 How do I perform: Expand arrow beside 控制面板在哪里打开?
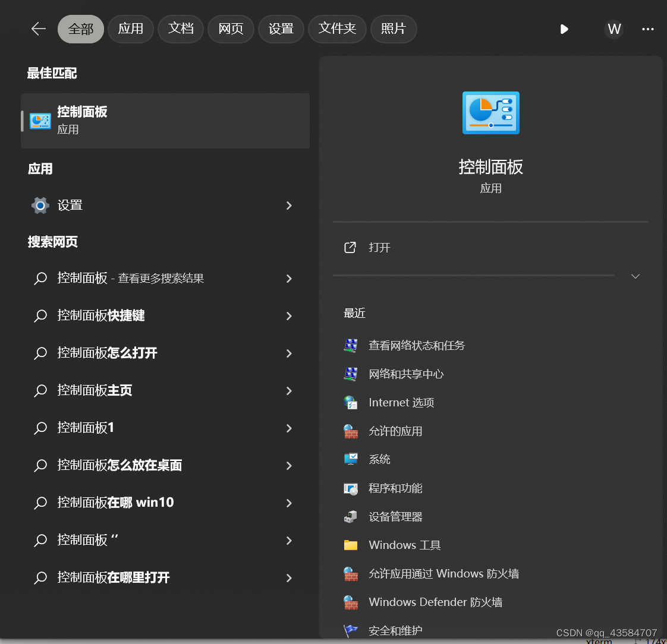point(289,577)
